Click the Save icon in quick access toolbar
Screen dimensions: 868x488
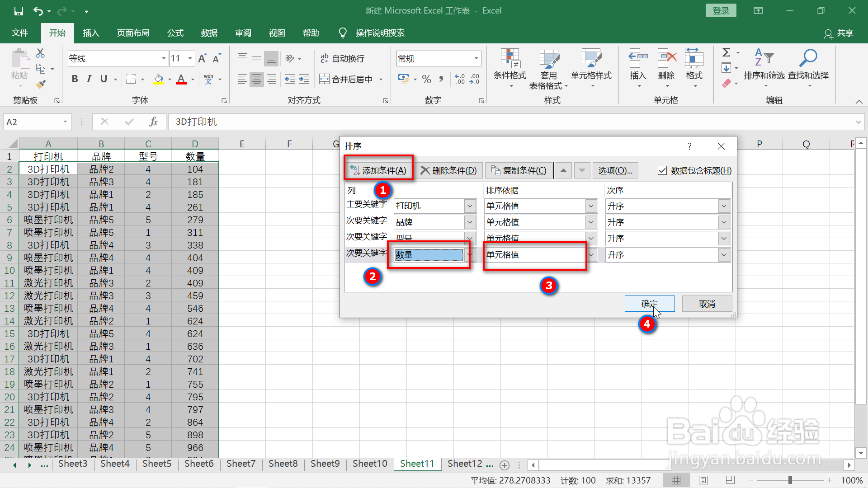(x=19, y=11)
